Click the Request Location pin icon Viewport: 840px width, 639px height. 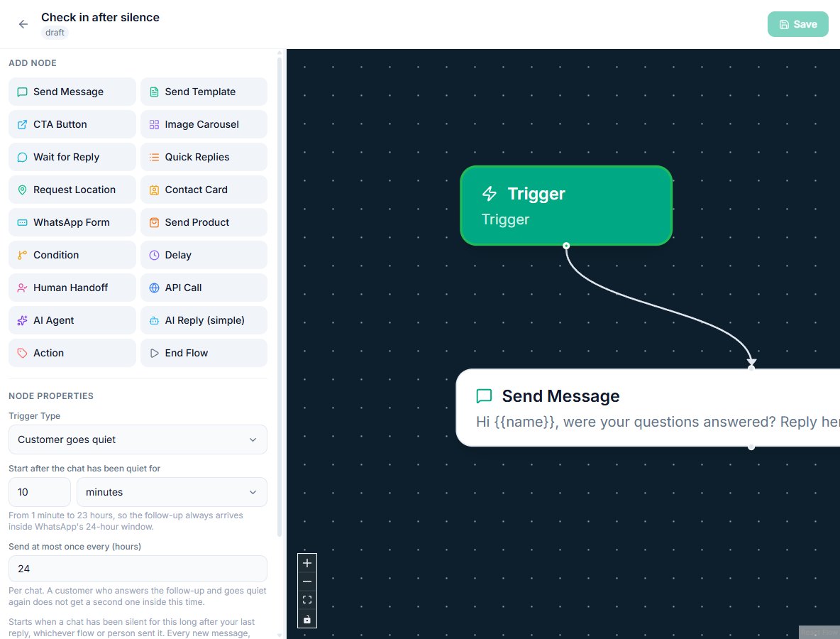pos(22,190)
